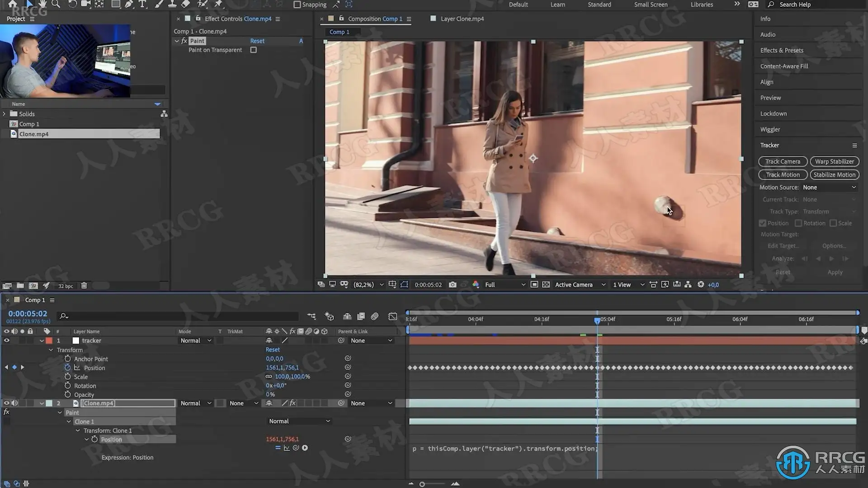Viewport: 868px width, 488px height.
Task: Reset the Paint effect
Action: click(257, 41)
